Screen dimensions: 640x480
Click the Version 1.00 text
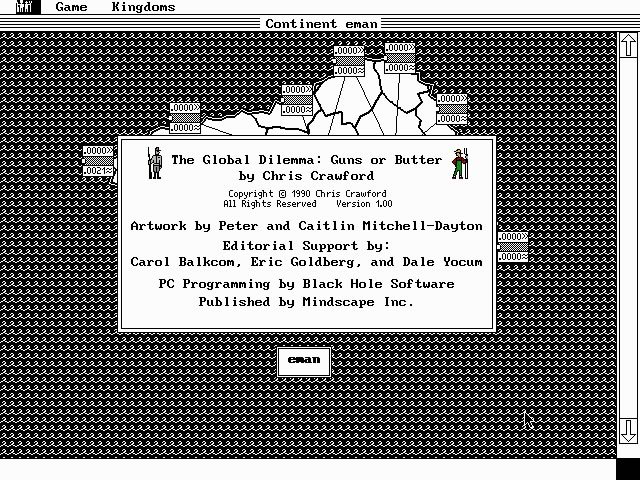click(x=364, y=204)
